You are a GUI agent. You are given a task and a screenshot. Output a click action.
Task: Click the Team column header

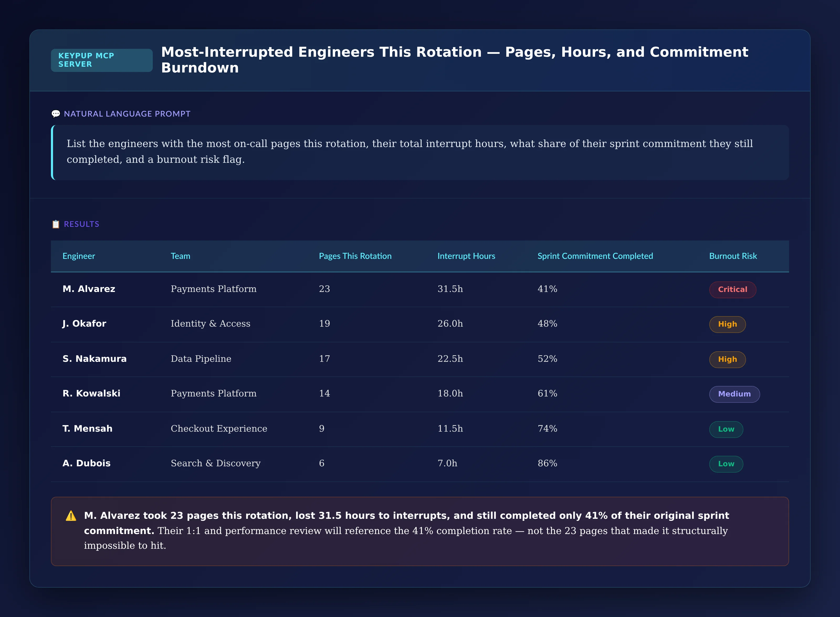180,256
